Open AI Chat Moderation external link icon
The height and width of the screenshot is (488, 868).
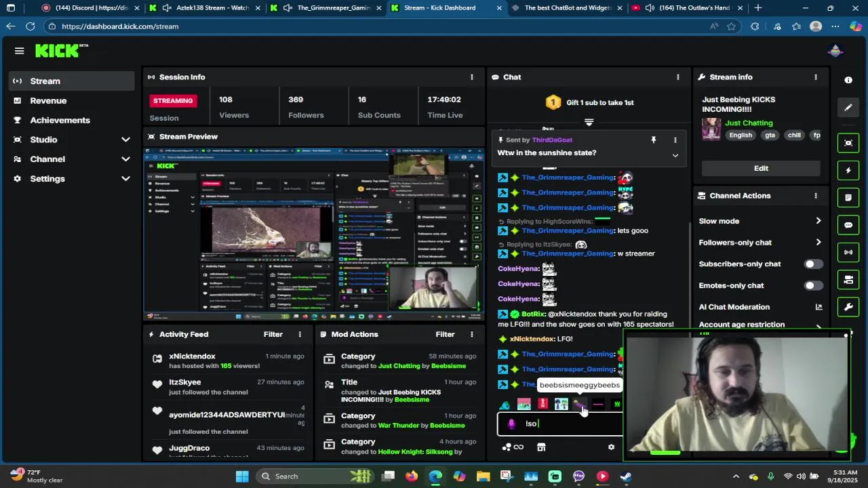click(x=818, y=307)
